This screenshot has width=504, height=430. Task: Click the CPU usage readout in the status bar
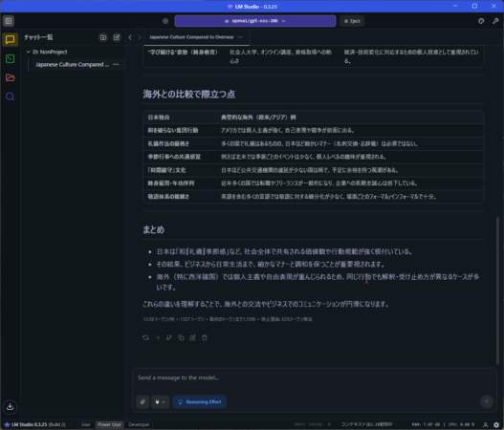pyautogui.click(x=462, y=424)
